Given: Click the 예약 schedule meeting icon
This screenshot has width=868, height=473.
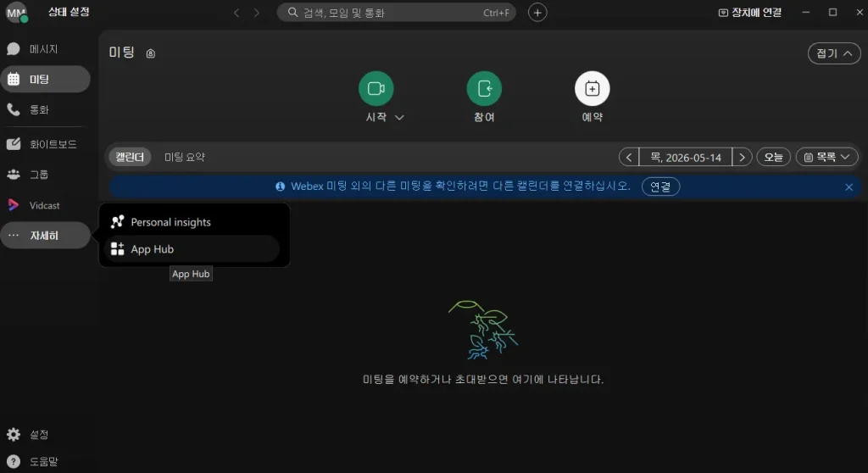Looking at the screenshot, I should [x=592, y=89].
